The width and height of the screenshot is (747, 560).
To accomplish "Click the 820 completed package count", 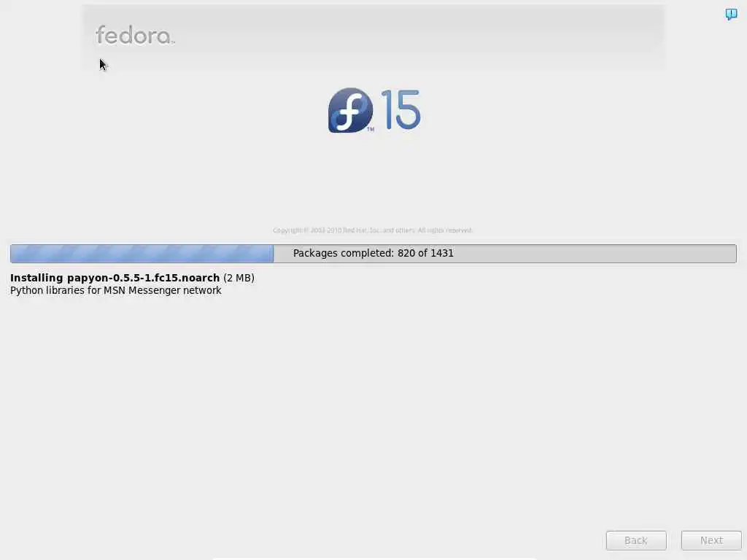I will tap(406, 253).
